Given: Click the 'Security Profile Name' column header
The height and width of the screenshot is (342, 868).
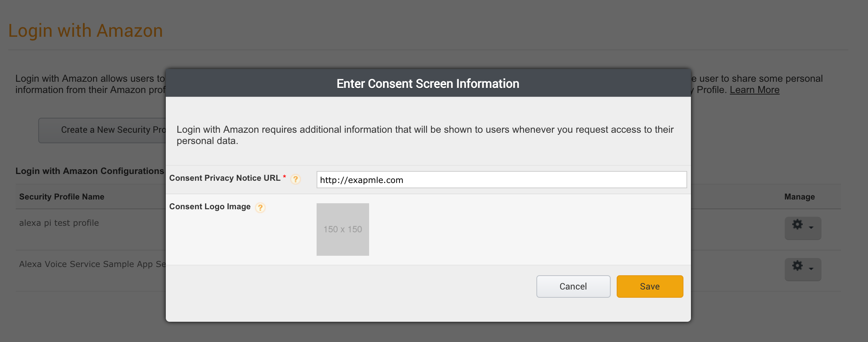Looking at the screenshot, I should [62, 196].
